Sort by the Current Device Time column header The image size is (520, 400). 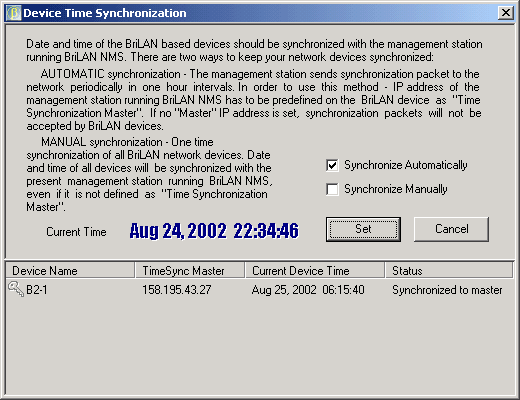tap(315, 270)
